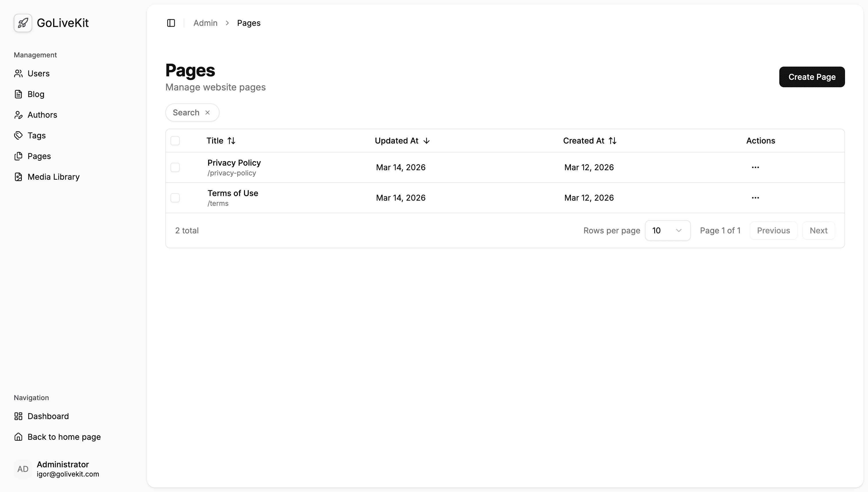Open the Admin breadcrumb link
Viewport: 868px width, 492px height.
pos(205,23)
